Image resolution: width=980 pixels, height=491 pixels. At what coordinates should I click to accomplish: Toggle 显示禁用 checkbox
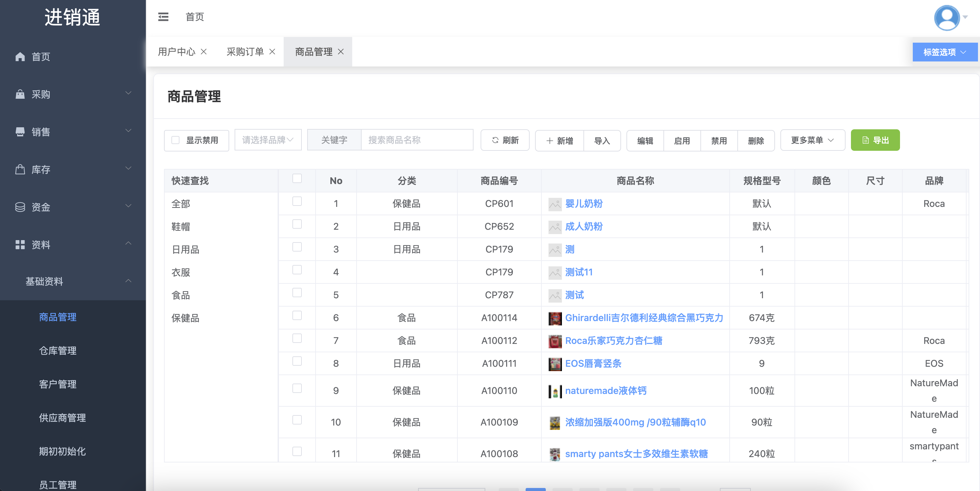175,140
